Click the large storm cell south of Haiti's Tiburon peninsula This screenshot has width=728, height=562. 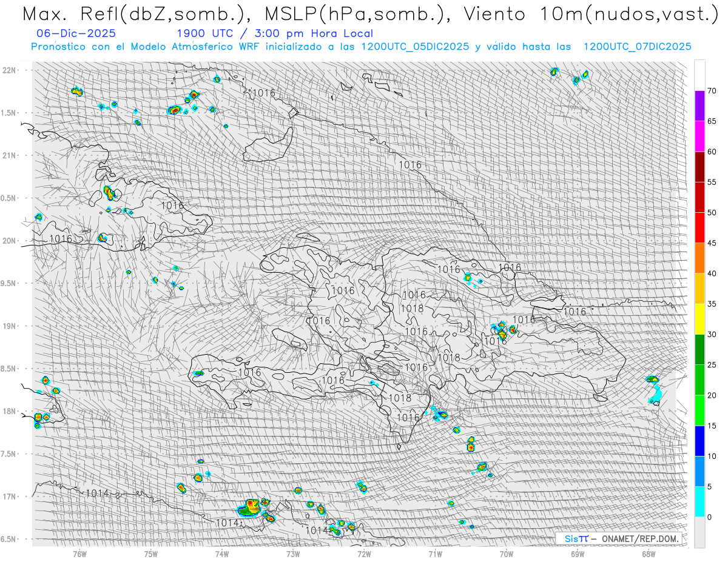(x=250, y=507)
